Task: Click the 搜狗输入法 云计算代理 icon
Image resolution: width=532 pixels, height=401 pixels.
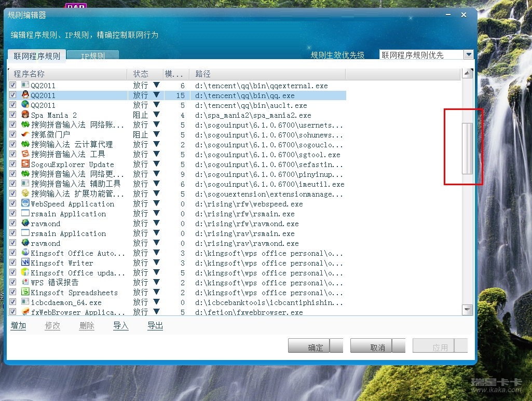Action: (x=25, y=144)
